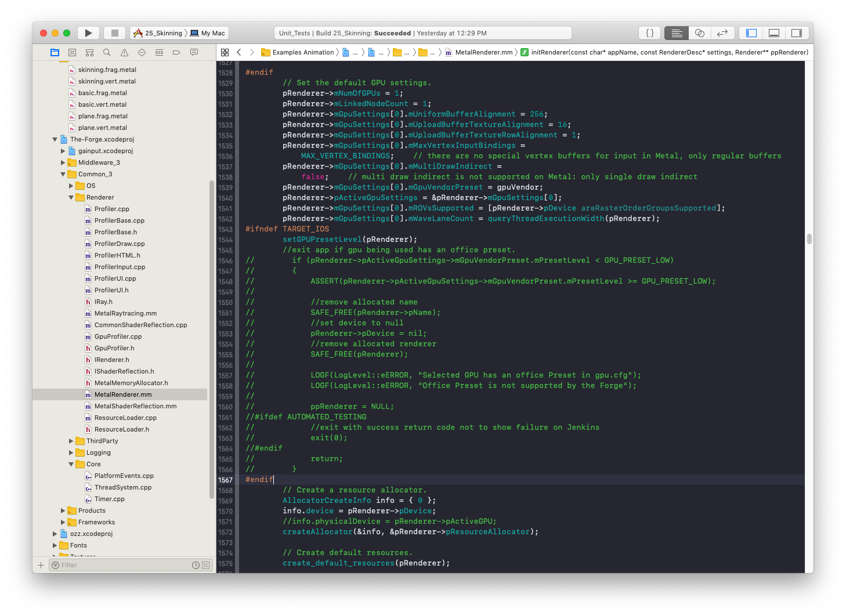846x616 pixels.
Task: Switch to the Assistant editor circles icon
Action: click(x=700, y=33)
